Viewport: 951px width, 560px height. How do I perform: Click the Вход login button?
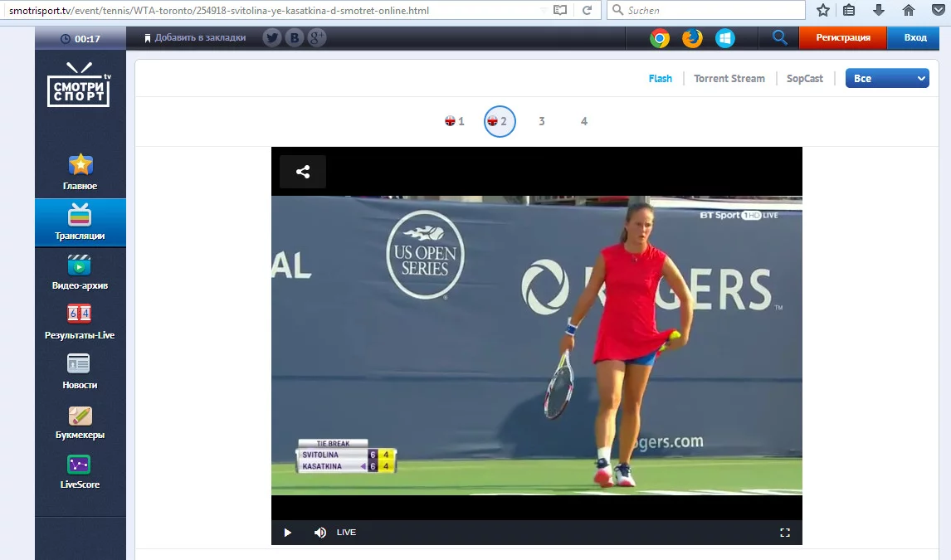pos(915,37)
